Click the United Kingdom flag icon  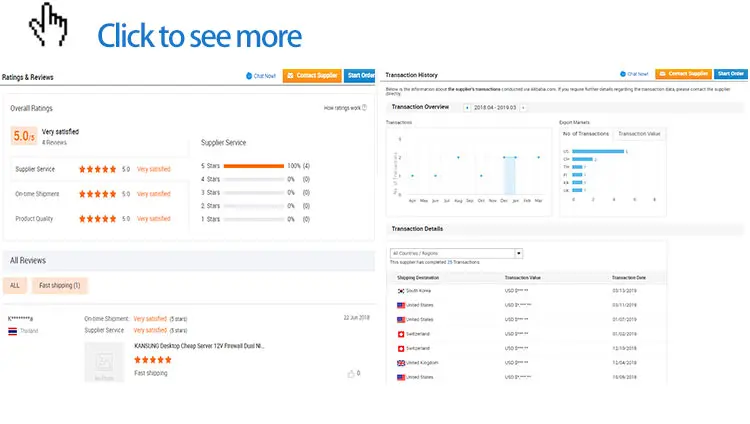(400, 362)
